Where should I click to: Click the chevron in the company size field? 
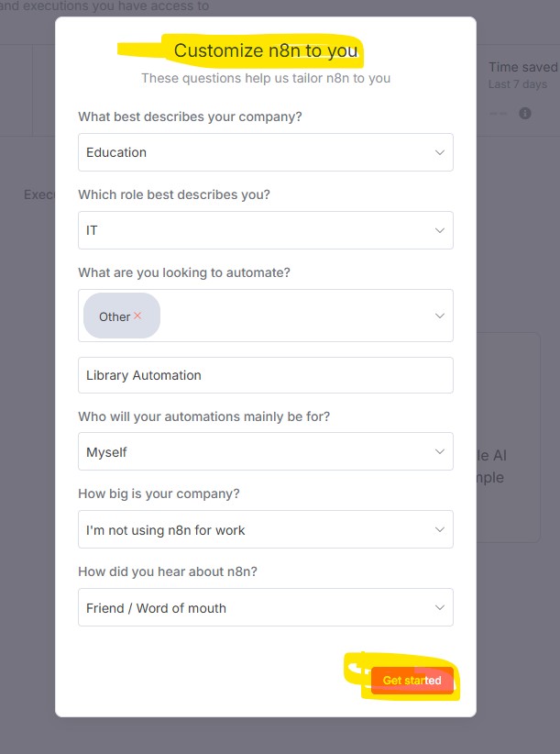coord(440,529)
